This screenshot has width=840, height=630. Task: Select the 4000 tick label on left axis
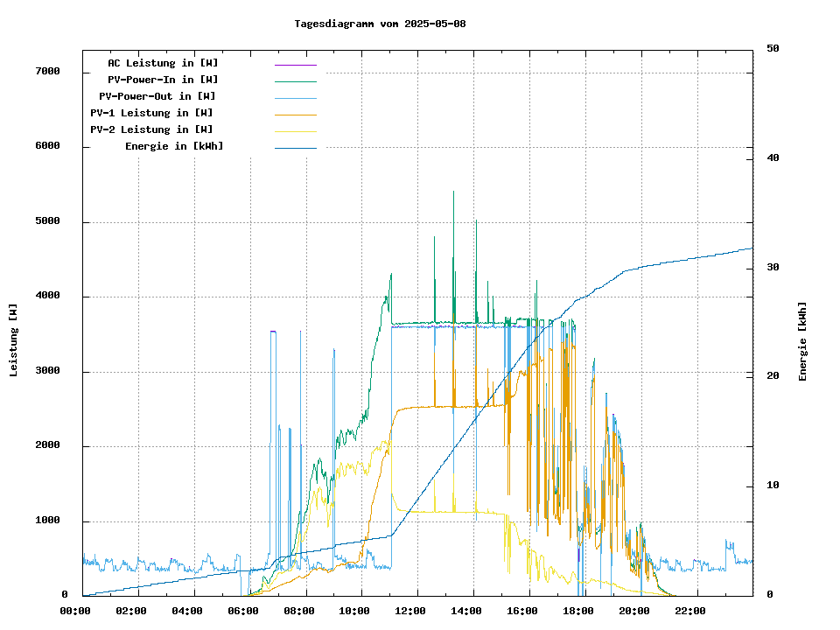pyautogui.click(x=47, y=297)
